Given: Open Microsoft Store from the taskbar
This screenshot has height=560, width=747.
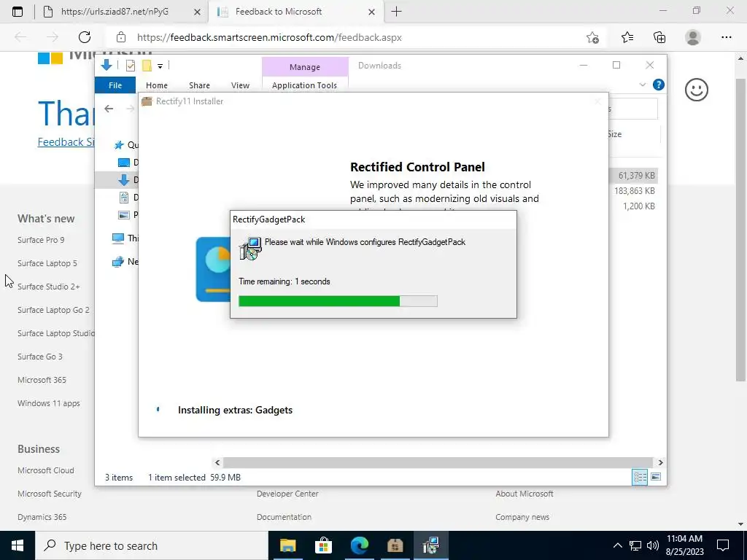Looking at the screenshot, I should pyautogui.click(x=323, y=545).
